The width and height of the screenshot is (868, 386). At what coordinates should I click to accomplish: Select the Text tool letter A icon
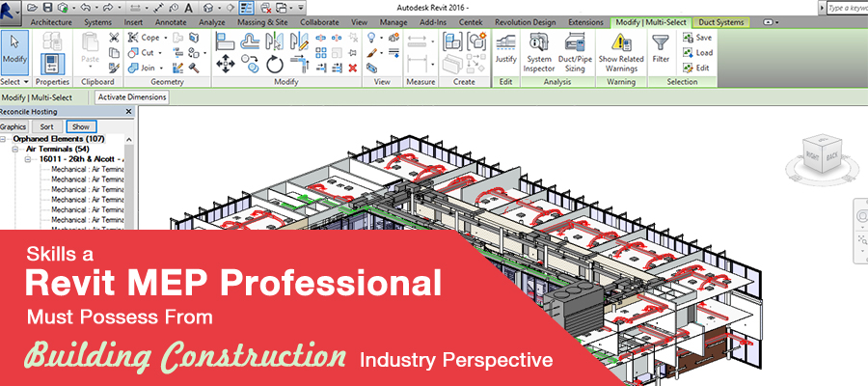(189, 8)
